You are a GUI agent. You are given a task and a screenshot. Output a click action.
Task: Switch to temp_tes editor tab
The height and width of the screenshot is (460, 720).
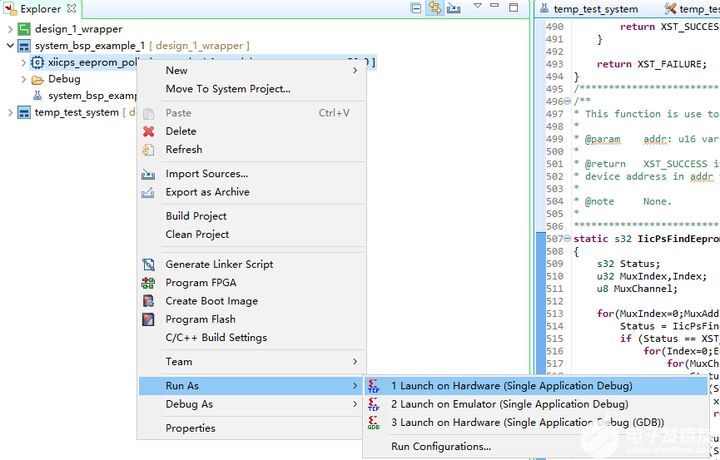tap(692, 9)
